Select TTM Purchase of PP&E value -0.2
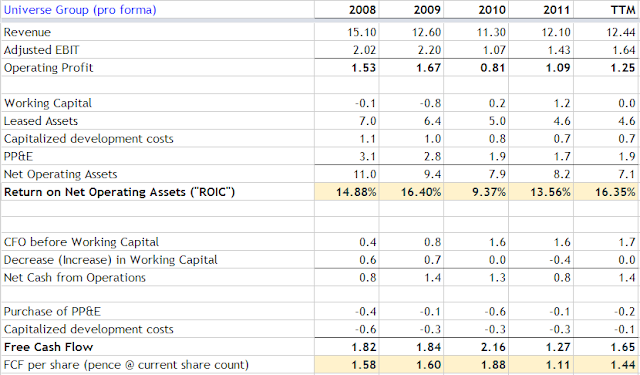This screenshot has width=640, height=375. 625,312
